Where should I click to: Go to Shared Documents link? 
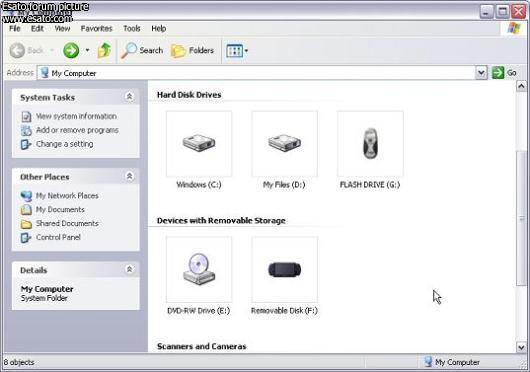click(67, 223)
